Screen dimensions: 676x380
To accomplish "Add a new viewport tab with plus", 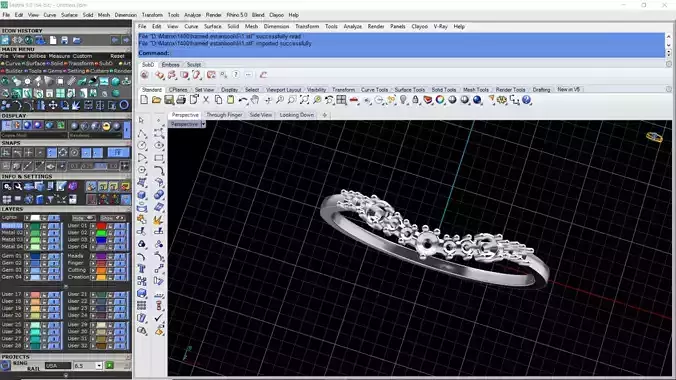I will click(325, 115).
